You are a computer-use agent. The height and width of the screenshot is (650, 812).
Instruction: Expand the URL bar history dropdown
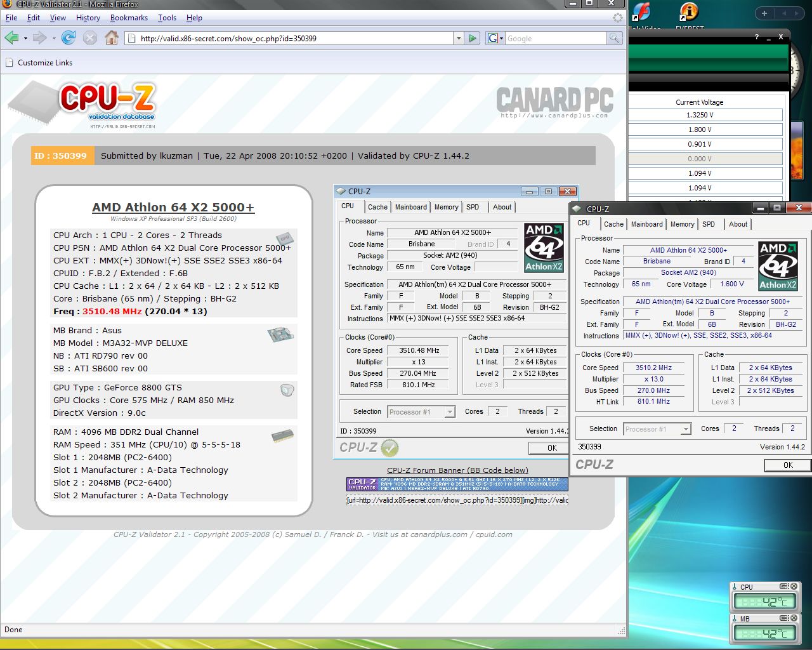point(458,38)
